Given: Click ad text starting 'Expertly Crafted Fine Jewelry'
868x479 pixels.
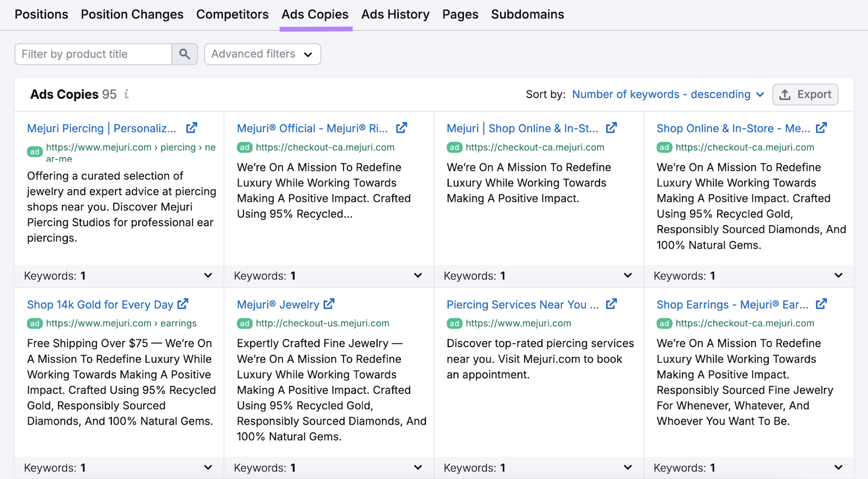Looking at the screenshot, I should click(331, 390).
